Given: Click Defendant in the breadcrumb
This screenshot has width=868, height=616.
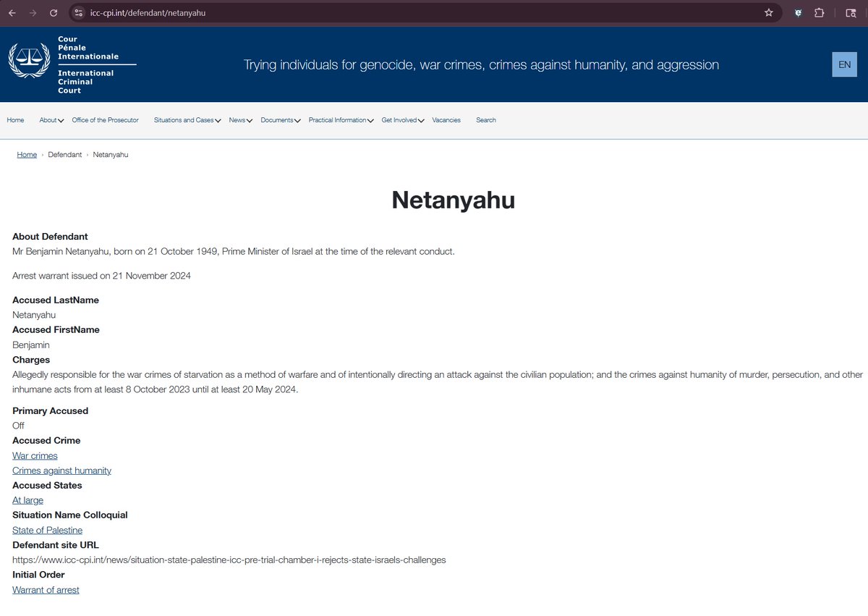Looking at the screenshot, I should click(x=65, y=155).
